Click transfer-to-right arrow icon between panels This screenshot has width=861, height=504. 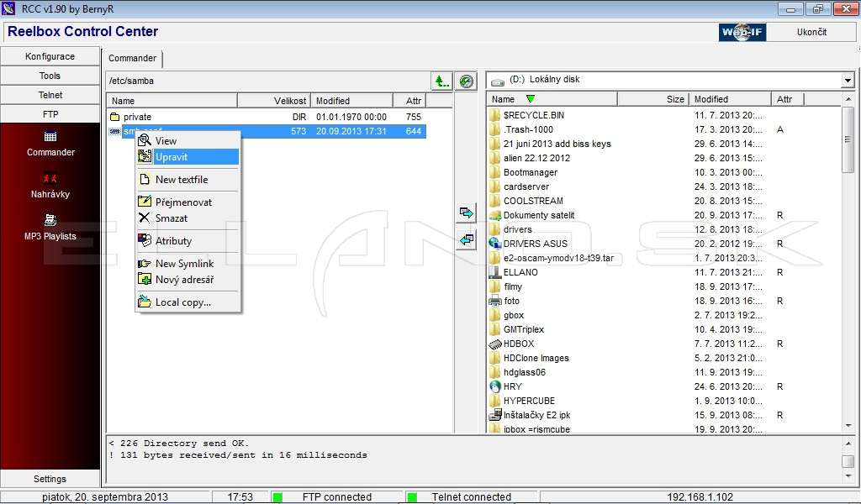[466, 213]
